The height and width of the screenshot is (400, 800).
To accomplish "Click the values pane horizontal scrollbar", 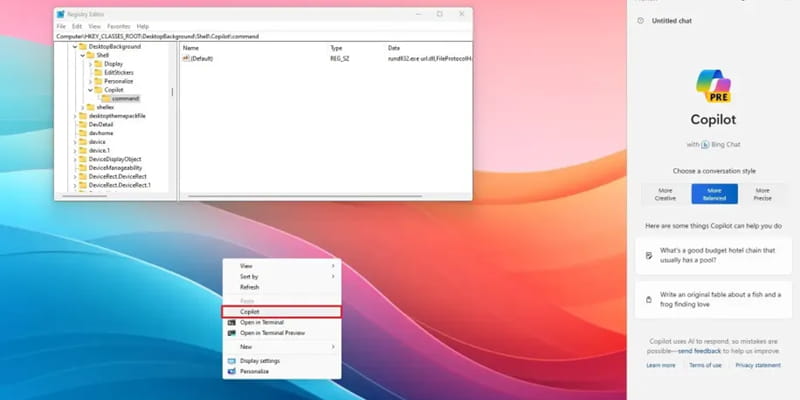I will click(305, 196).
